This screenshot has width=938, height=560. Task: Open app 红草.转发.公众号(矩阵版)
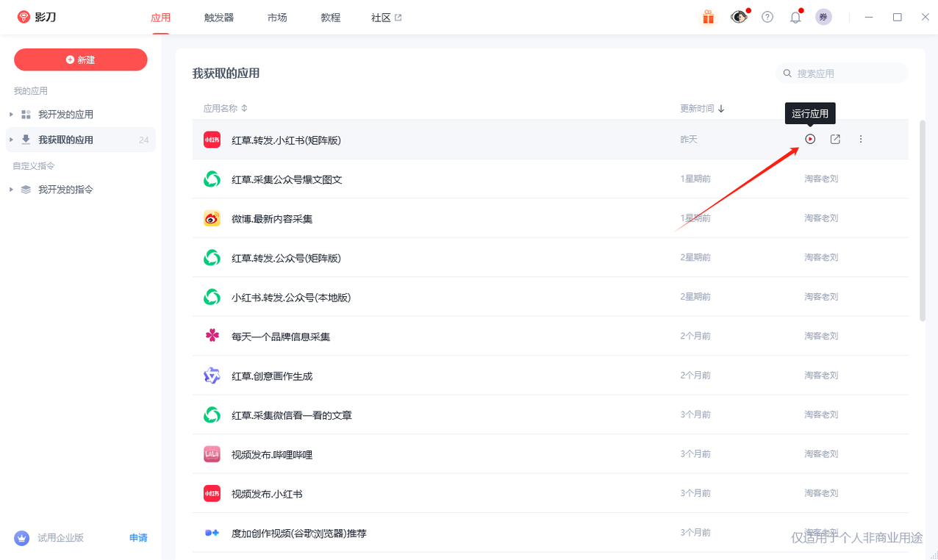[x=286, y=258]
